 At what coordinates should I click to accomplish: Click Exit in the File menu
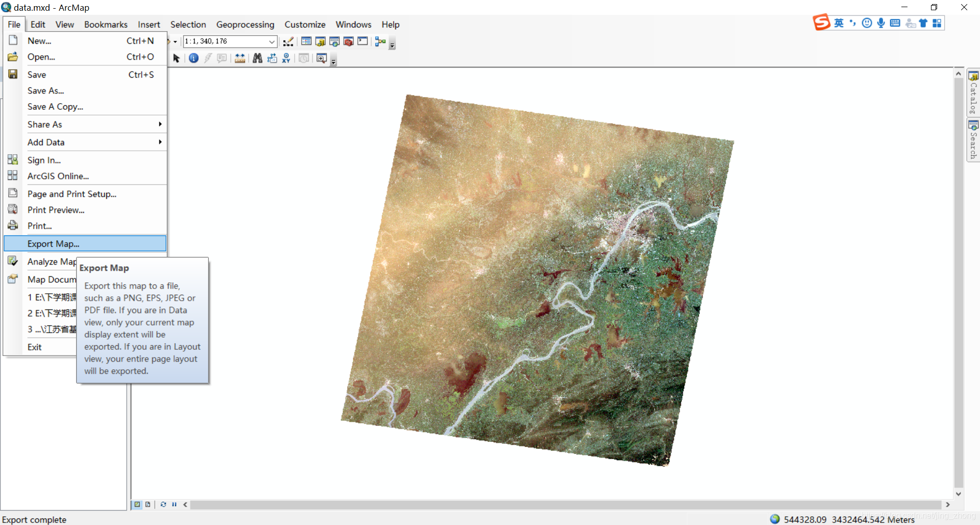point(40,347)
